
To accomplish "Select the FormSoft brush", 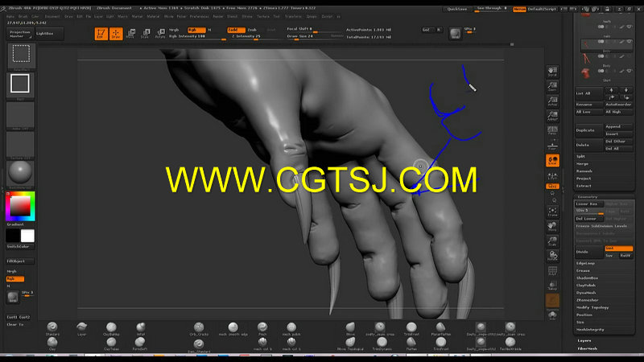I will coord(140,344).
